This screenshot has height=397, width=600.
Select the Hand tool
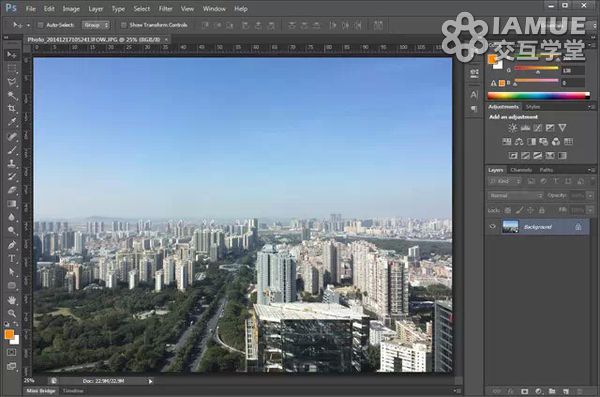point(12,300)
